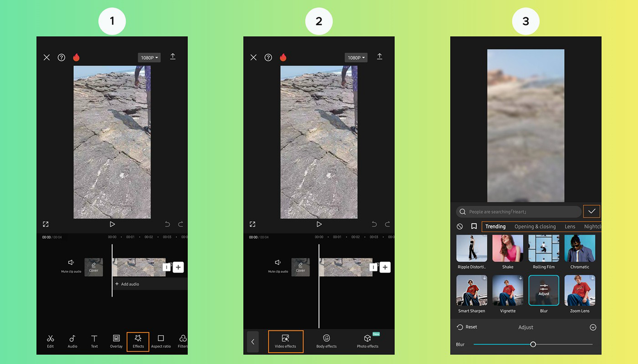Open the 1080P resolution dropdown

pyautogui.click(x=149, y=57)
